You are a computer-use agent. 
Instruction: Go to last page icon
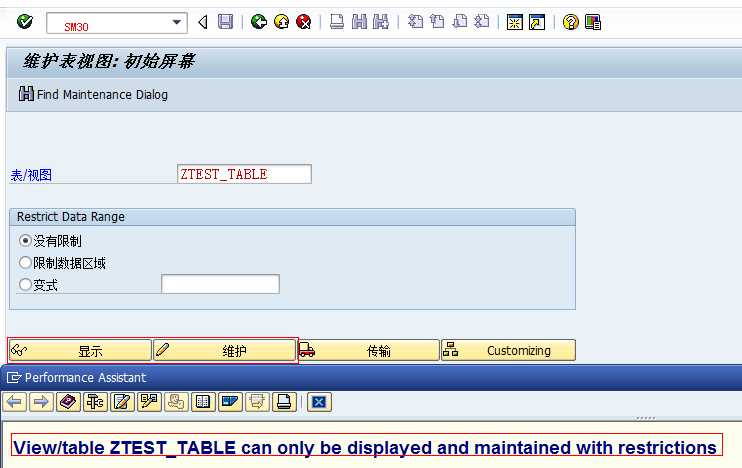(x=482, y=22)
